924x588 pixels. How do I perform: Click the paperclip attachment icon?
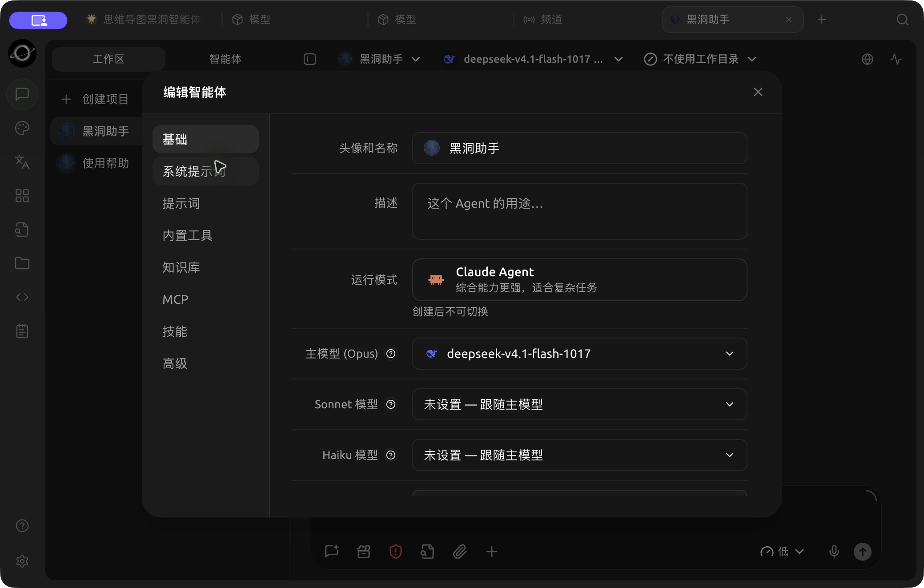pos(460,552)
